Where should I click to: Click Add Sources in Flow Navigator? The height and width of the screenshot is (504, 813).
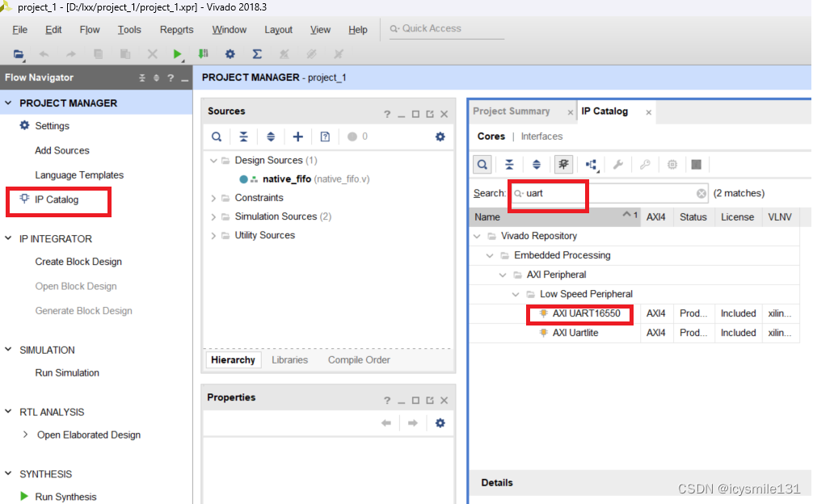(61, 151)
